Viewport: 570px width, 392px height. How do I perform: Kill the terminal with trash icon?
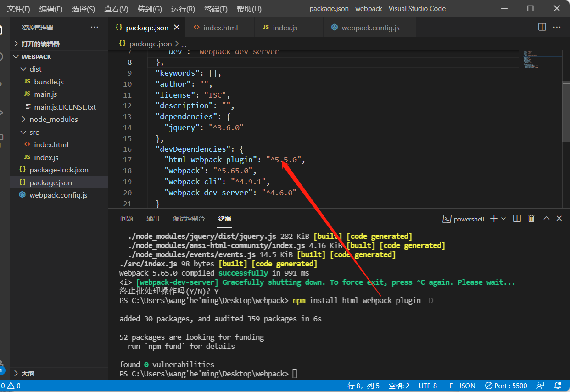[531, 219]
